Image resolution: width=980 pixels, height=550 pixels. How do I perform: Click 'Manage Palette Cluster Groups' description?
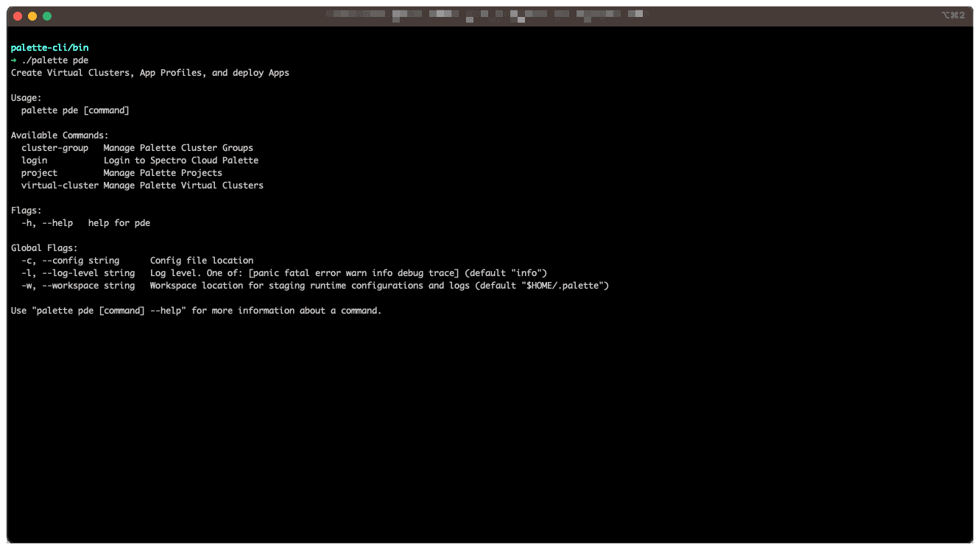point(178,148)
